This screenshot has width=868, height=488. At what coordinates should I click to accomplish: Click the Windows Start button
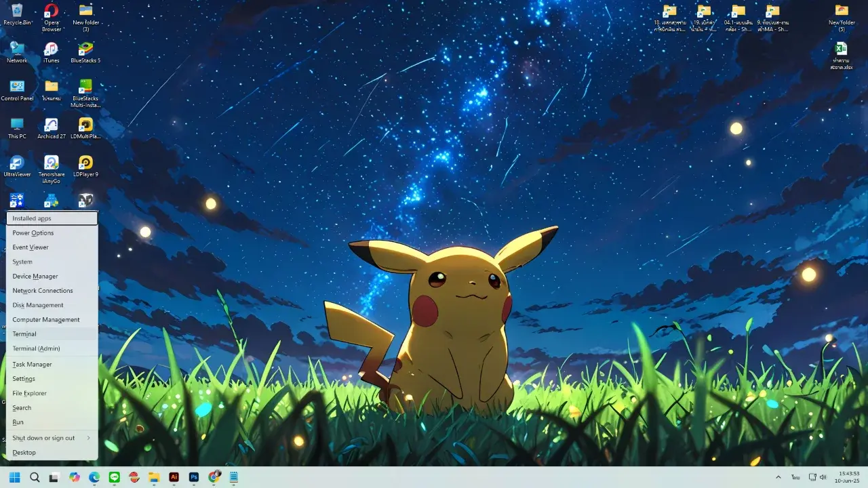point(15,477)
